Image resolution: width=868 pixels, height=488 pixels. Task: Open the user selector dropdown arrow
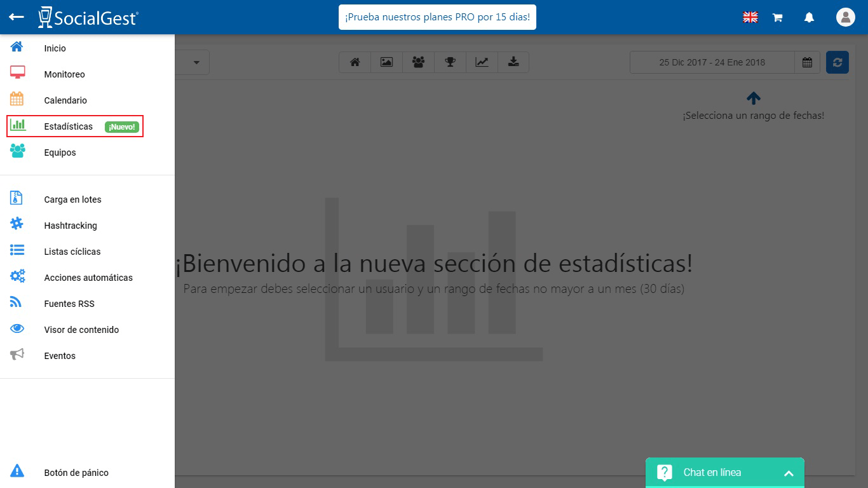pyautogui.click(x=196, y=62)
